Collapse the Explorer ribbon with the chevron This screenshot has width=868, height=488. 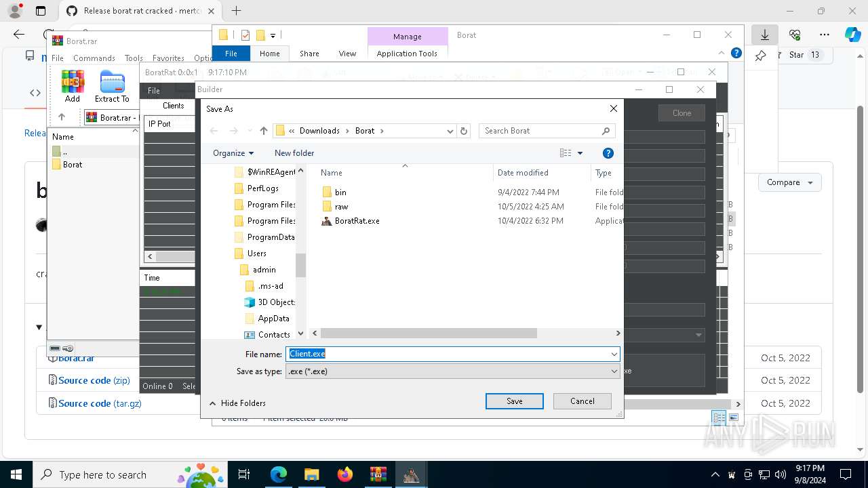pyautogui.click(x=722, y=53)
